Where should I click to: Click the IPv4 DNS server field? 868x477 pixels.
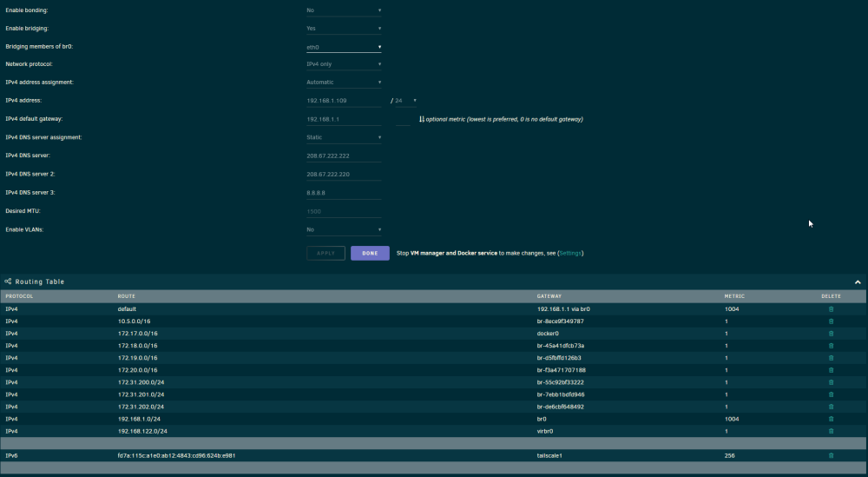[x=344, y=156]
